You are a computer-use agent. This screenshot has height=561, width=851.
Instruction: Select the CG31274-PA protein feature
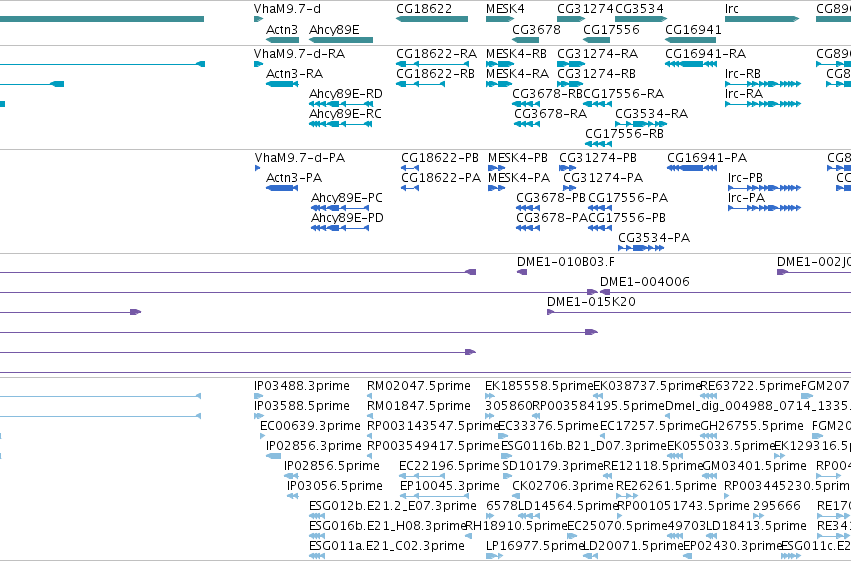coord(570,188)
